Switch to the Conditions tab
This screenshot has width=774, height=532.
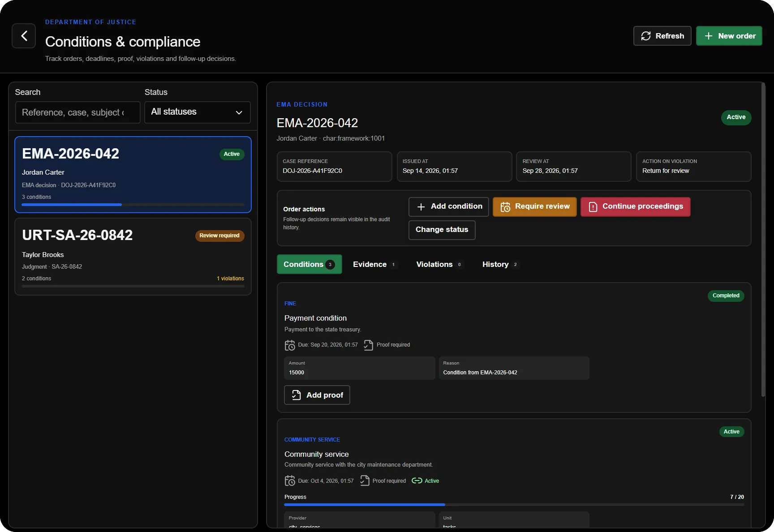(x=309, y=264)
